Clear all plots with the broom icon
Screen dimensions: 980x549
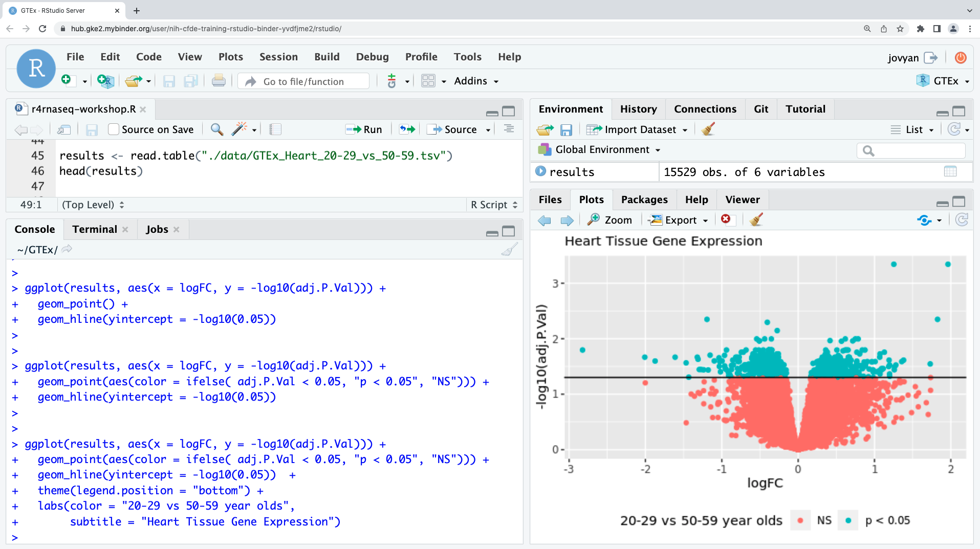pos(756,220)
